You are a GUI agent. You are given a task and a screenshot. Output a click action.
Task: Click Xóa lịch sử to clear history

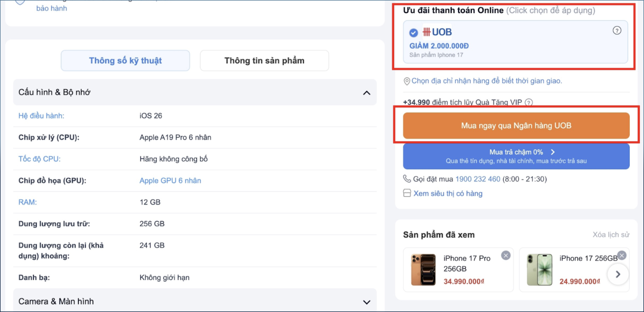click(611, 235)
